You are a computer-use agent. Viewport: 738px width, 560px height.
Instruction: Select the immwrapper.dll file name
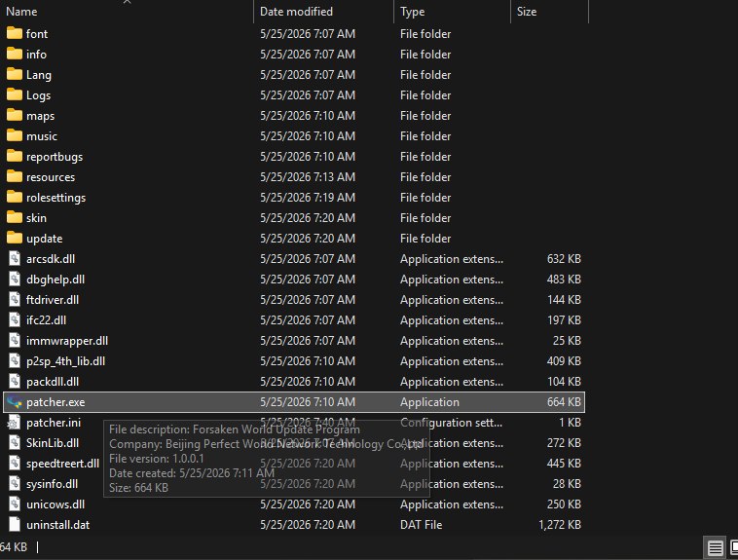point(67,341)
